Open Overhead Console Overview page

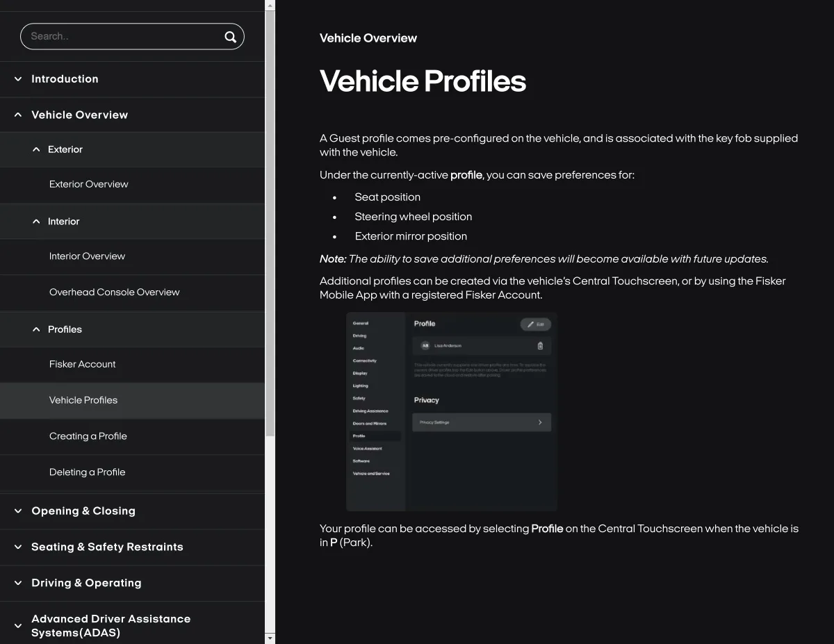(x=114, y=292)
